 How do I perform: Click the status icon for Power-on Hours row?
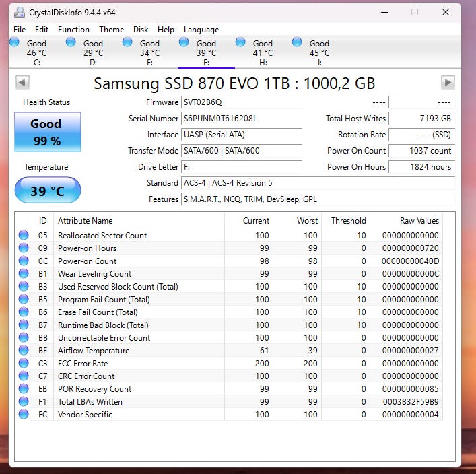coord(24,248)
